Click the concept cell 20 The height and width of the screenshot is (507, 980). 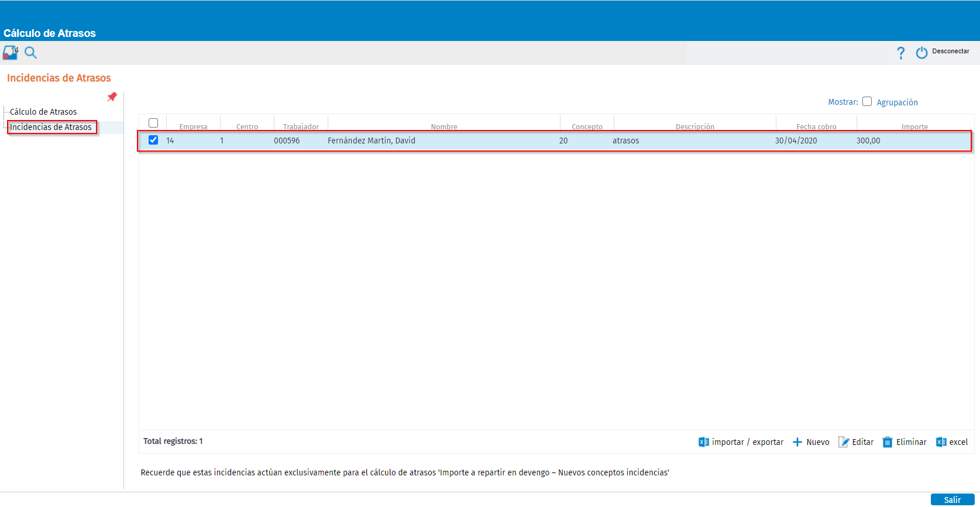tap(563, 141)
